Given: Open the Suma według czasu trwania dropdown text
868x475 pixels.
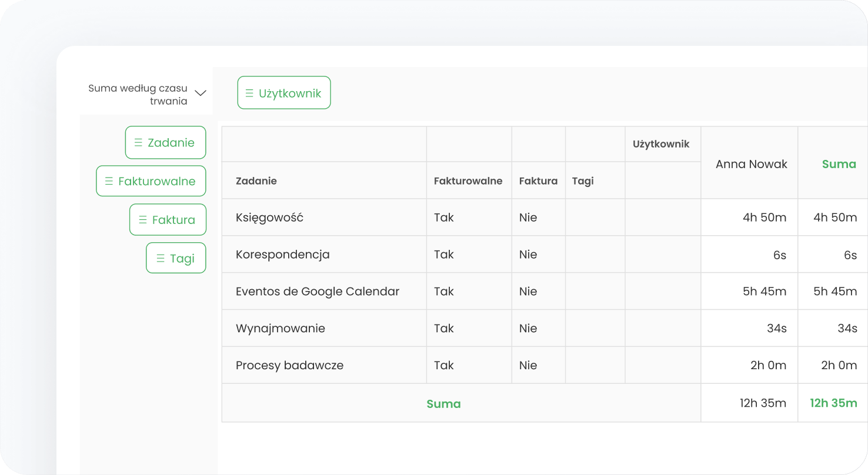Looking at the screenshot, I should [138, 95].
